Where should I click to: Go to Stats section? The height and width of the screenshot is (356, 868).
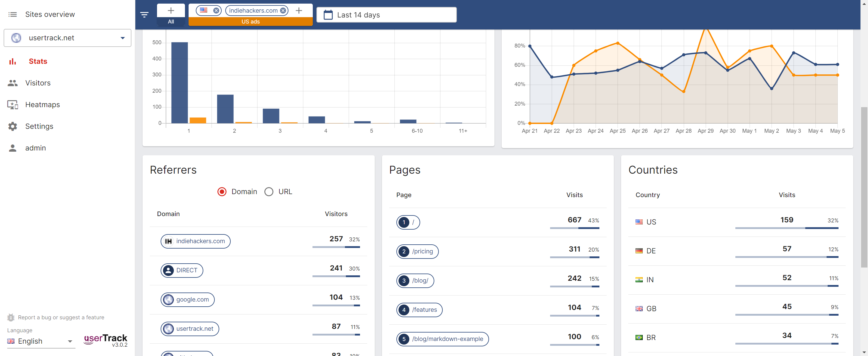[x=38, y=61]
